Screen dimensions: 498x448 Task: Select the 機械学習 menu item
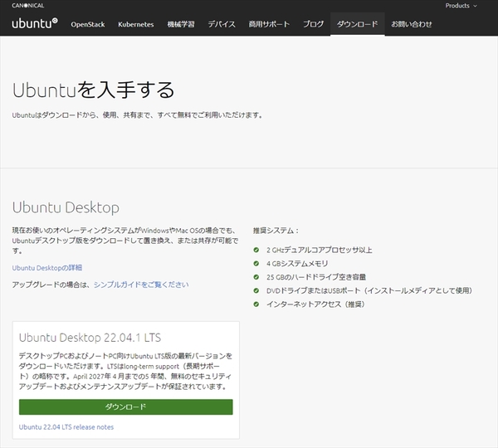point(180,24)
